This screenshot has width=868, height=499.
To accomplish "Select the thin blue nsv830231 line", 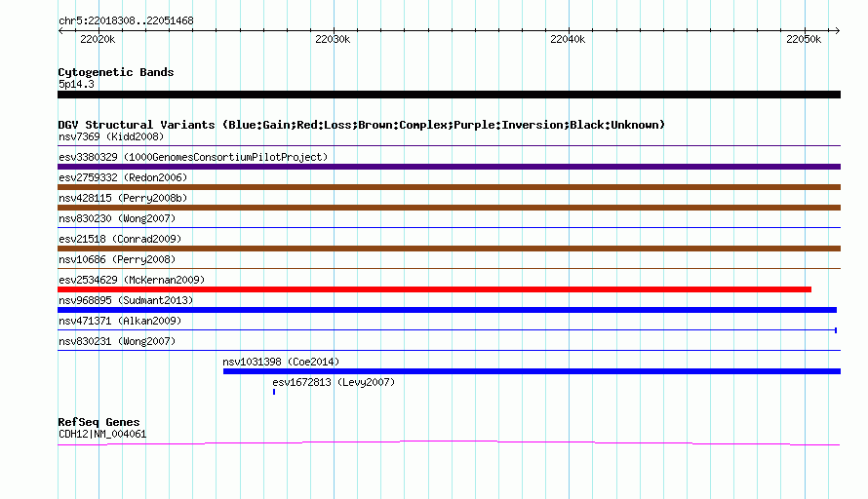I will tap(449, 350).
